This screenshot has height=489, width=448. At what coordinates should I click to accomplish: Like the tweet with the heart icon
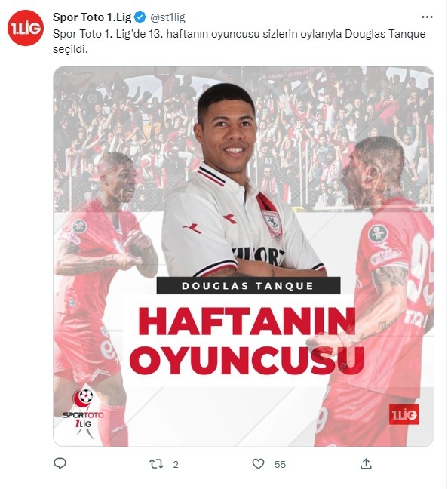258,464
